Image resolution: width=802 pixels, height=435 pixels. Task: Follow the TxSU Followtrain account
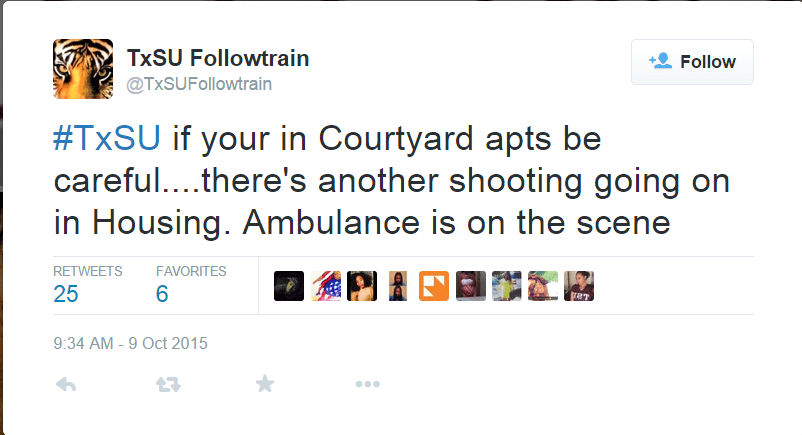(x=692, y=62)
